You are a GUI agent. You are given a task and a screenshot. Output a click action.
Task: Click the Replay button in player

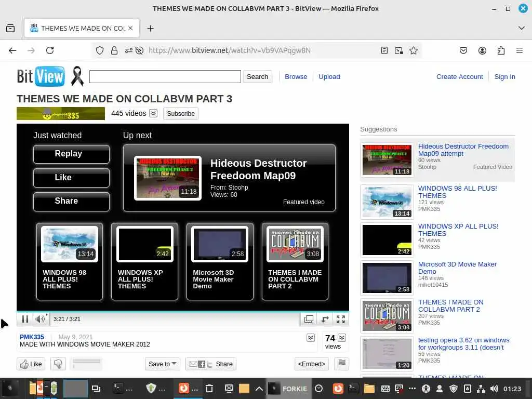[x=71, y=154]
